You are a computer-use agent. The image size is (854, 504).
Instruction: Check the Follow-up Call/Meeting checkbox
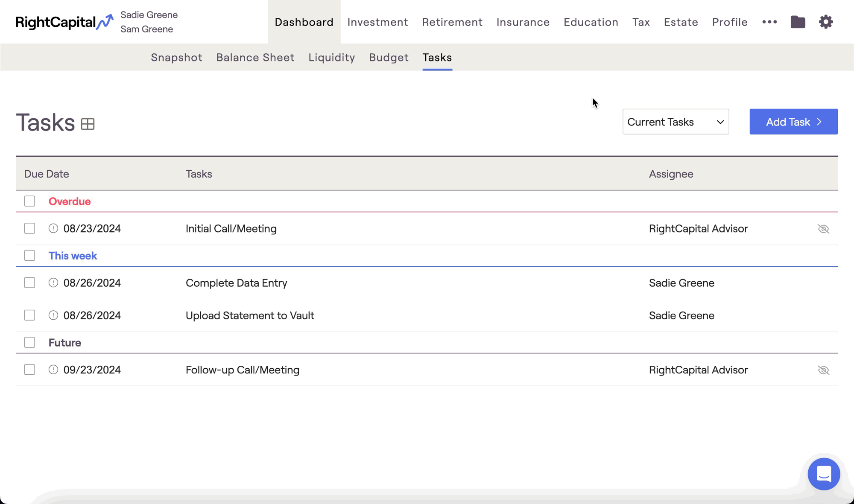pos(29,370)
